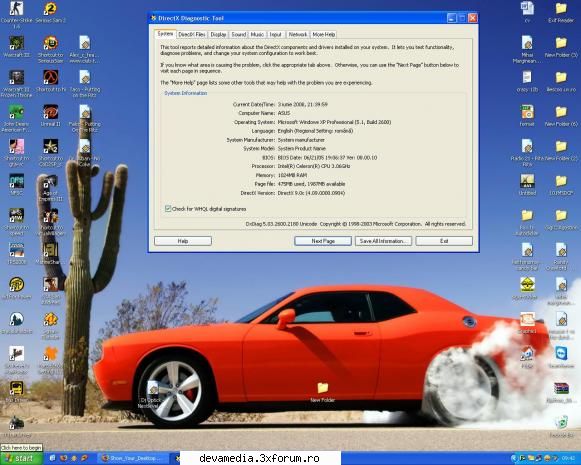Click the DirectX Diagnostic Tool title bar
The height and width of the screenshot is (465, 581).
pyautogui.click(x=296, y=18)
